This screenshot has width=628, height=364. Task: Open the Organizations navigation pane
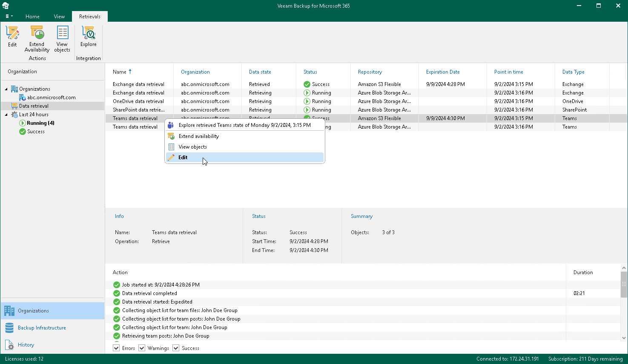(52, 311)
